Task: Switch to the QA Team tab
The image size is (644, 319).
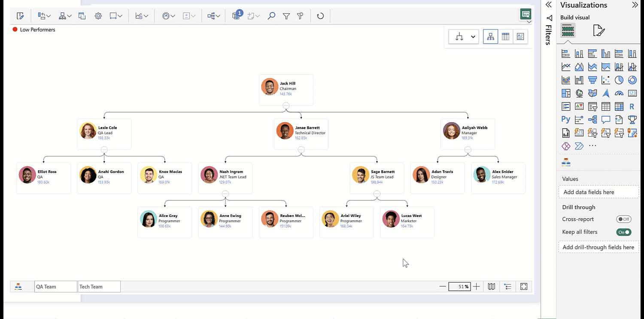Action: coord(55,286)
